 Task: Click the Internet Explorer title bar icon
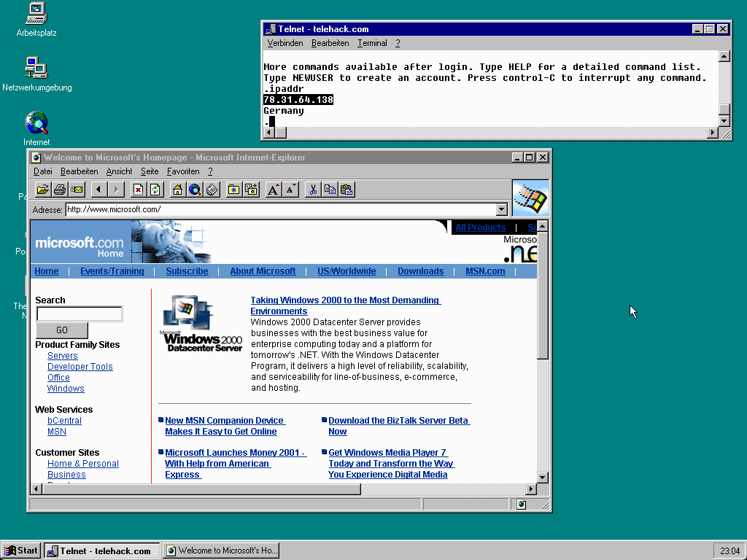(x=36, y=157)
